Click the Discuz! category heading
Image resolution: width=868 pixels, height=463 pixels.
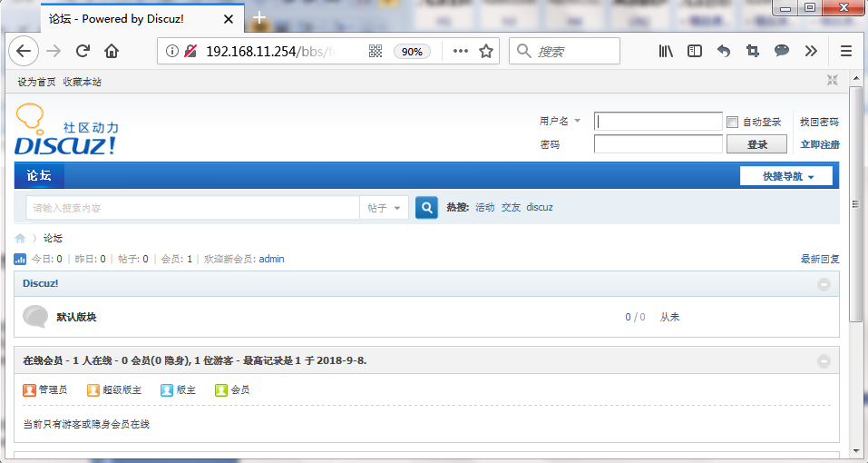(x=41, y=283)
